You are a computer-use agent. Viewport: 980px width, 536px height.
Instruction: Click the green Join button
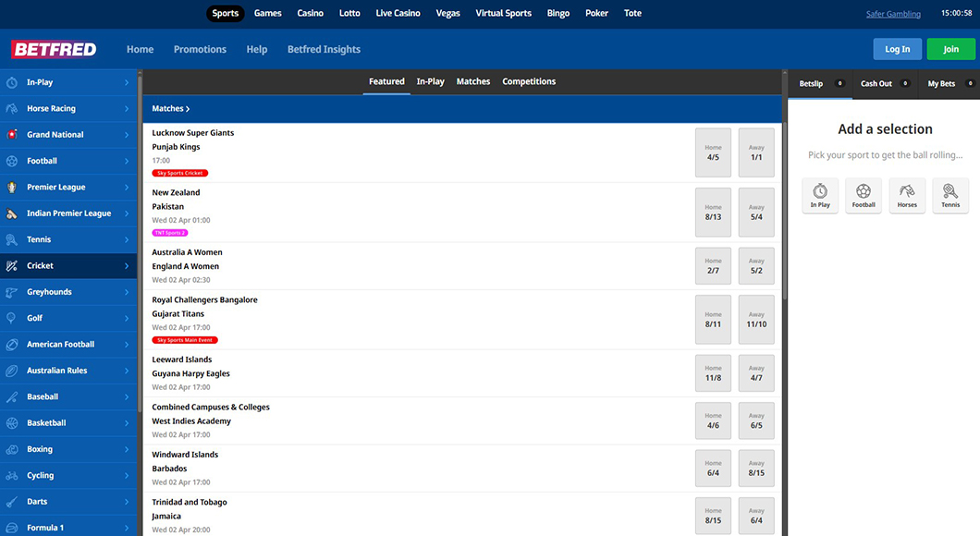click(x=950, y=49)
